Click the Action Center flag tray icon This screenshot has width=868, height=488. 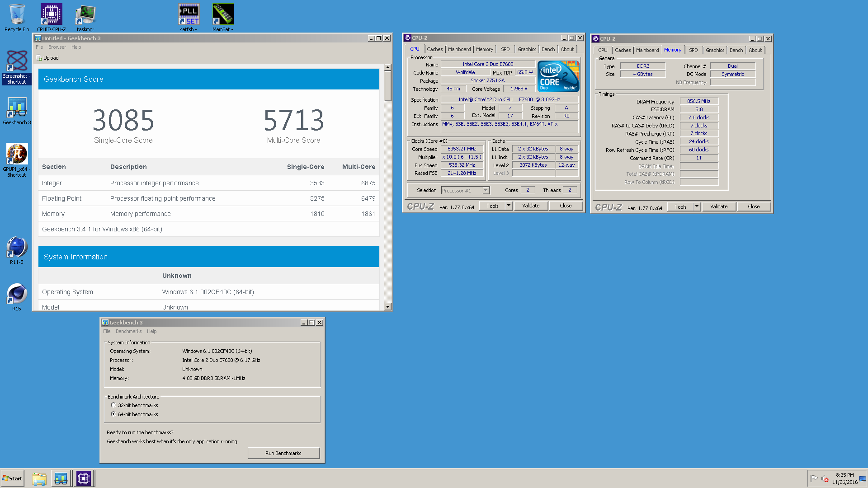click(x=814, y=479)
